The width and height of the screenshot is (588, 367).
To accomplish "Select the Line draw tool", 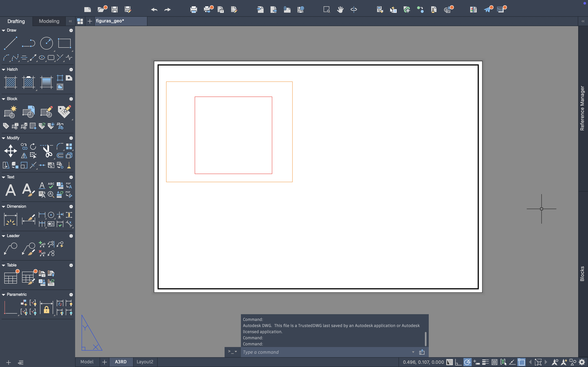I will click(10, 43).
